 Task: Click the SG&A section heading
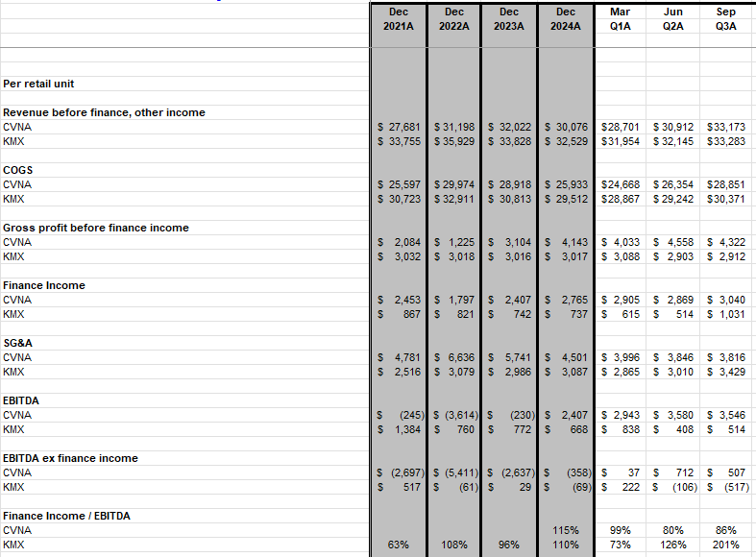point(18,344)
